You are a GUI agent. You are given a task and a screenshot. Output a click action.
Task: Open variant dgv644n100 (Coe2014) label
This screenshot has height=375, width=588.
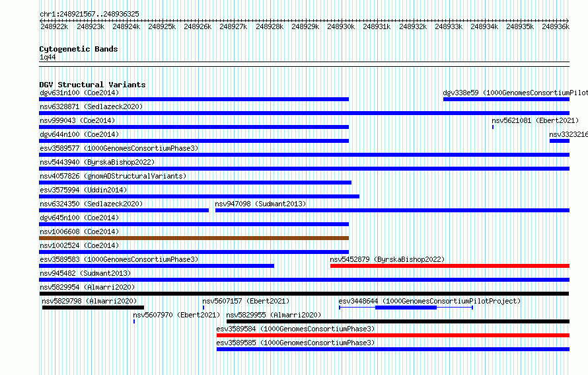pos(79,134)
